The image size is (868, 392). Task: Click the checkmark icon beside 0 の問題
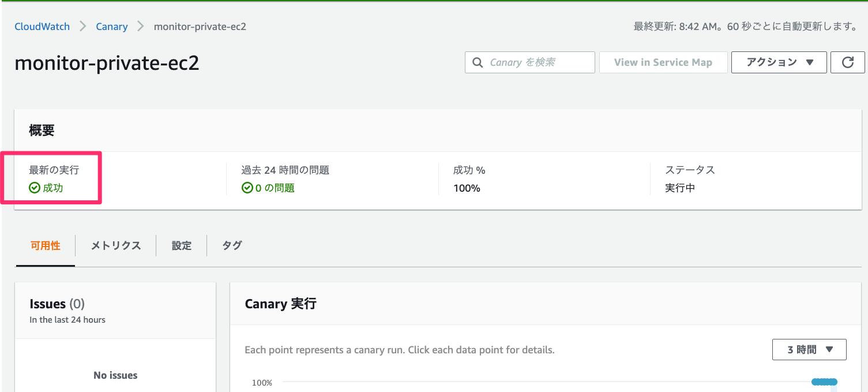[x=247, y=188]
